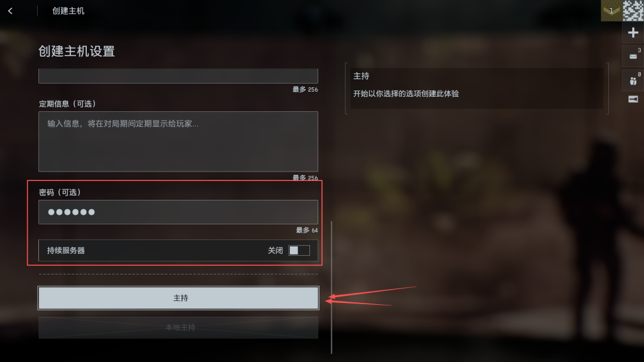Viewport: 644px width, 362px height.
Task: Click the 密码（可选） field label
Action: click(60, 192)
